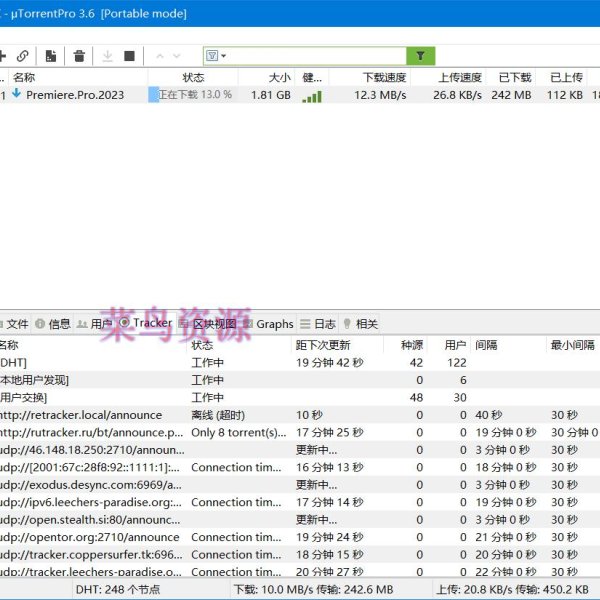The image size is (600, 600).
Task: Select the udp://[2001:67c:28f8:92::1111:1] tracker row
Action: (300, 467)
